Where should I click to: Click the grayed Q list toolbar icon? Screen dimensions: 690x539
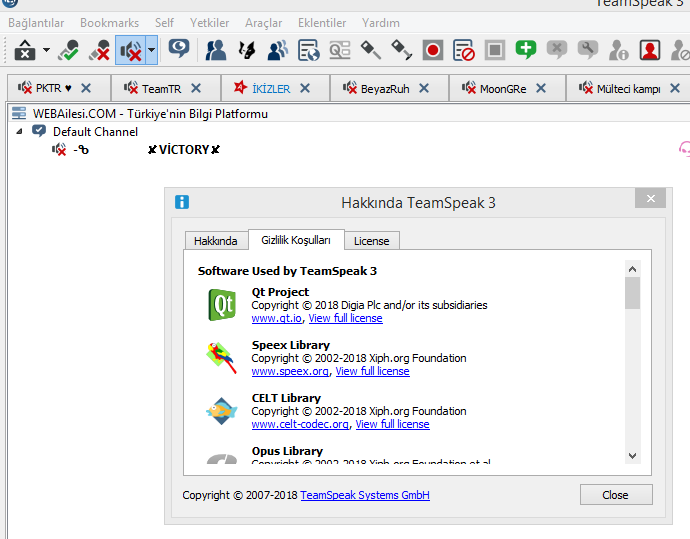click(x=340, y=50)
